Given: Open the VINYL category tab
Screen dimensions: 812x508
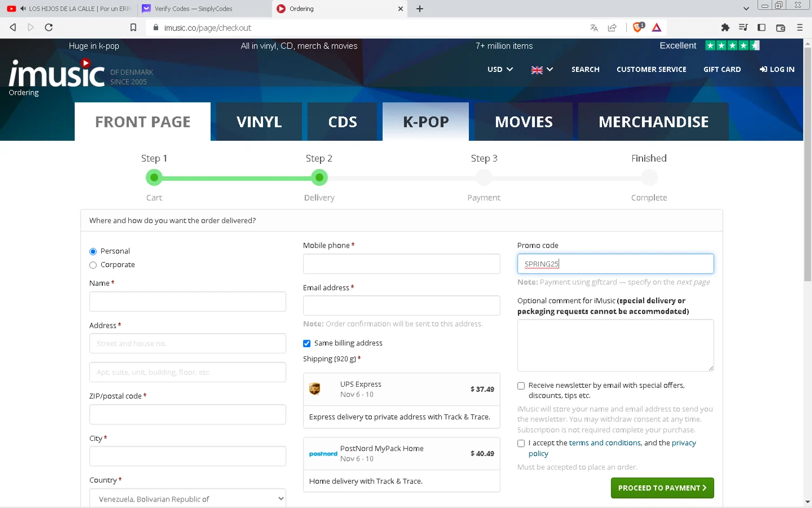Looking at the screenshot, I should (x=259, y=122).
